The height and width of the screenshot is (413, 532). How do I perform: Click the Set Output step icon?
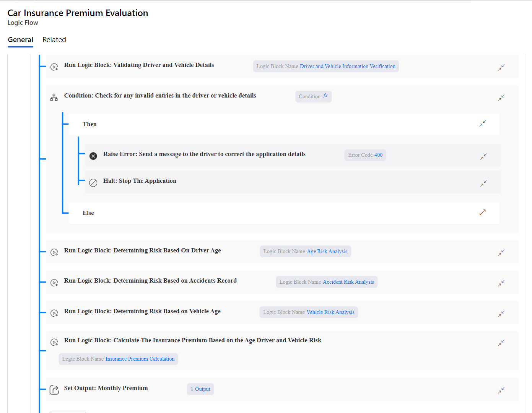click(x=54, y=390)
